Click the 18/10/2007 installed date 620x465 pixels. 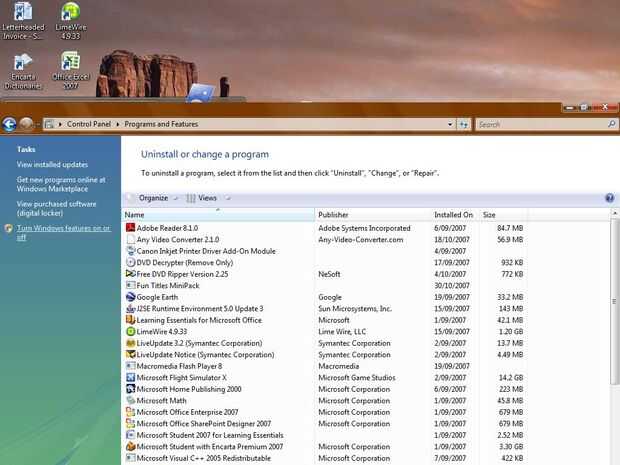coord(452,239)
